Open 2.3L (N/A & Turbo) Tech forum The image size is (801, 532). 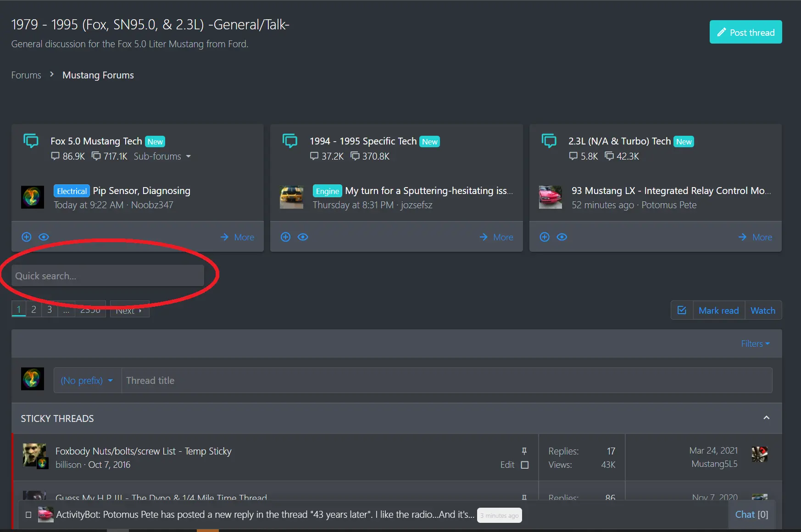coord(619,141)
